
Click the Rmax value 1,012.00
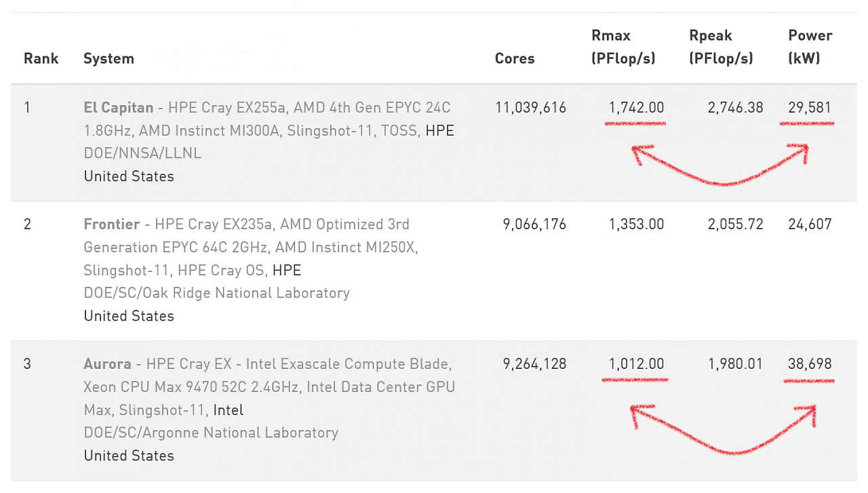pos(636,363)
